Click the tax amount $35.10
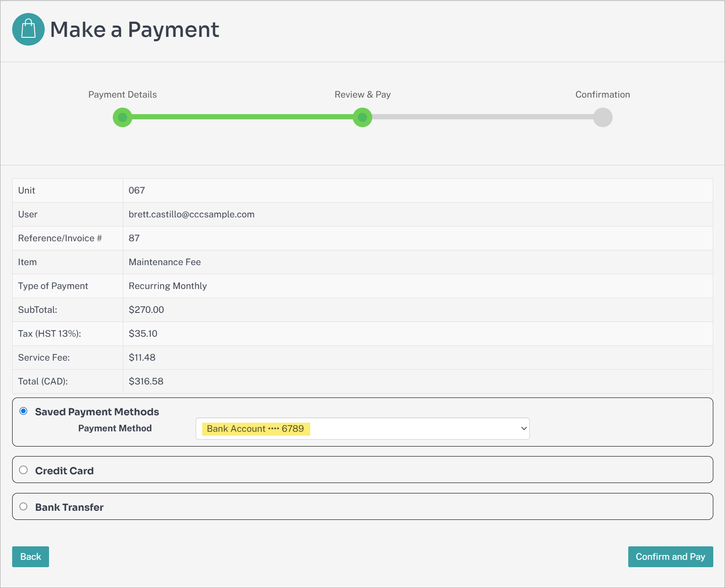Screen dimensions: 725x588 (x=143, y=334)
